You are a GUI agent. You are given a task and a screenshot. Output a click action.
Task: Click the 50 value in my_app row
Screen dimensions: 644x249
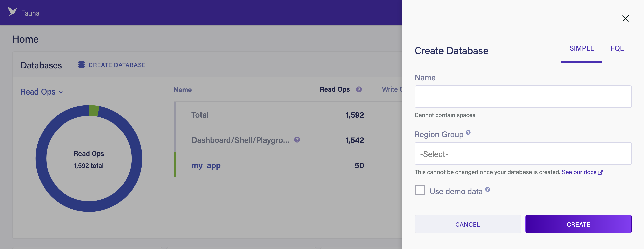coord(359,165)
